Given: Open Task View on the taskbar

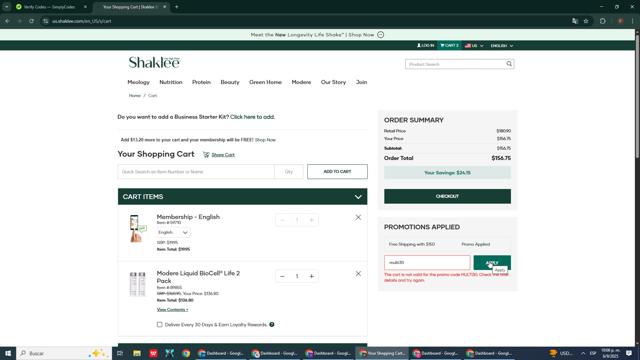Looking at the screenshot, I should (x=120, y=353).
